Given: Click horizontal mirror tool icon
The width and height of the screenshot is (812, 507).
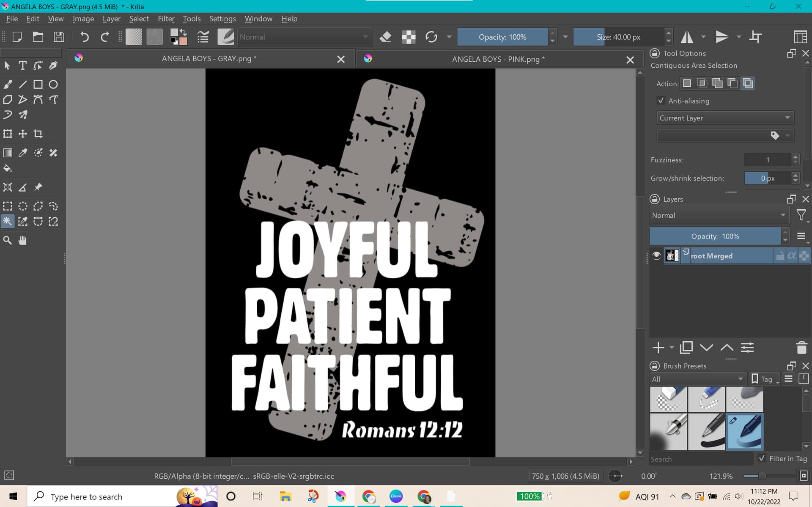Looking at the screenshot, I should click(x=687, y=37).
